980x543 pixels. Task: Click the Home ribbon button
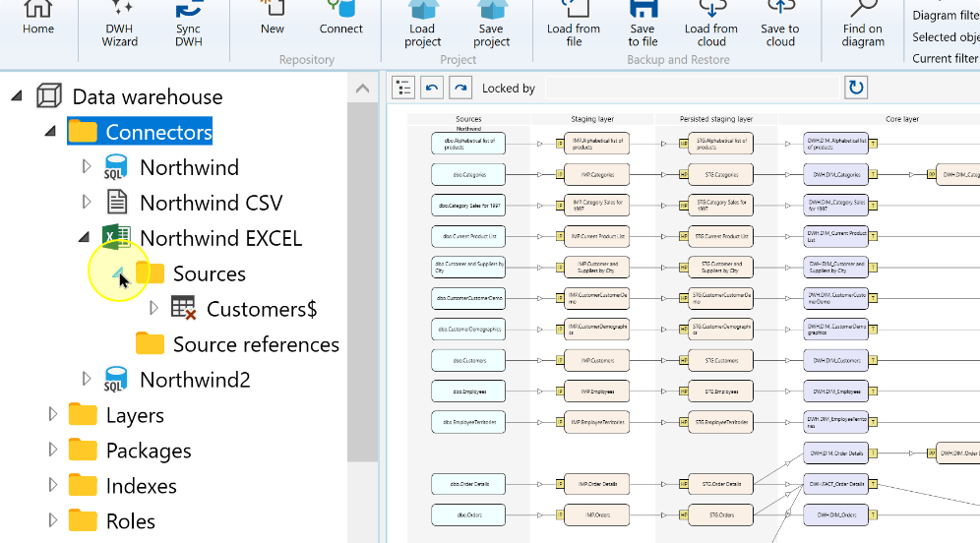[38, 19]
